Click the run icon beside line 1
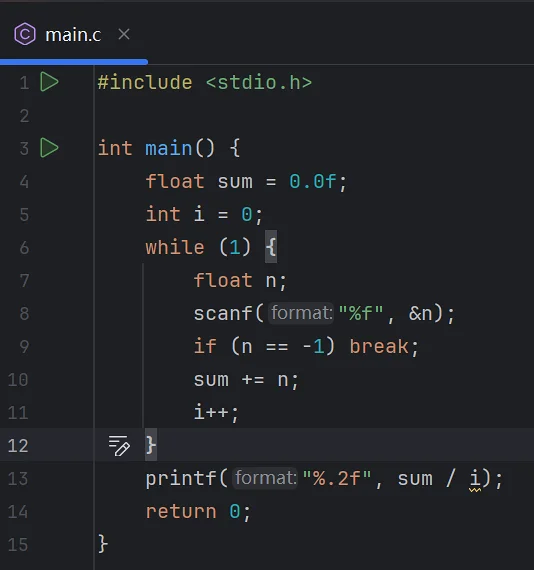The height and width of the screenshot is (570, 534). [x=49, y=82]
